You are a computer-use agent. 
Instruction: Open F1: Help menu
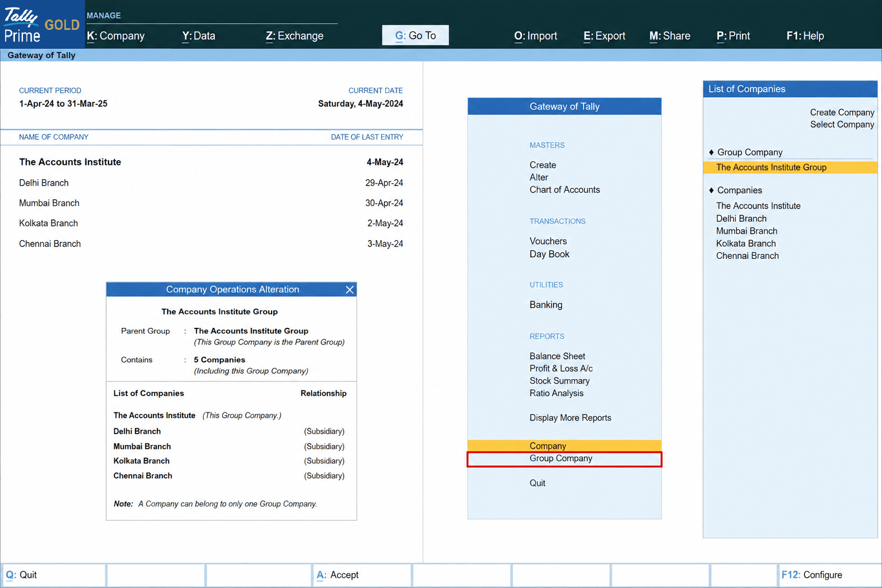pos(805,36)
